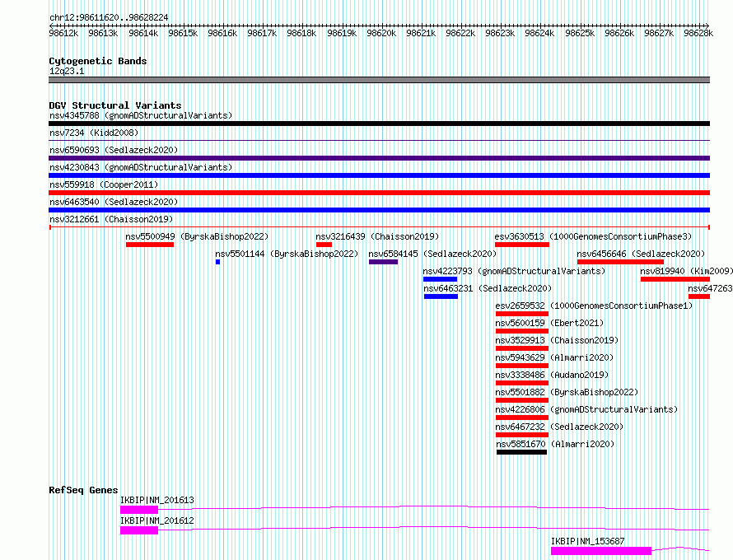Click the nsv559918 Cooper2011 red bar
The width and height of the screenshot is (733, 560).
click(x=379, y=193)
